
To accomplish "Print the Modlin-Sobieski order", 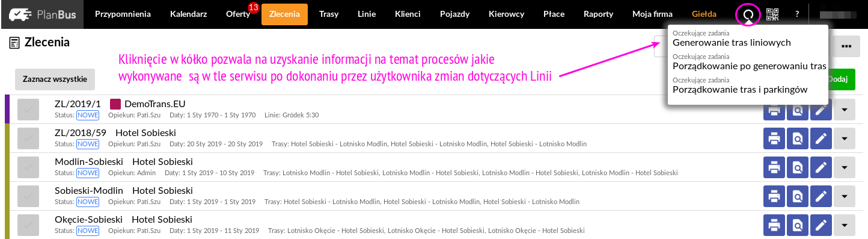I will click(x=774, y=167).
